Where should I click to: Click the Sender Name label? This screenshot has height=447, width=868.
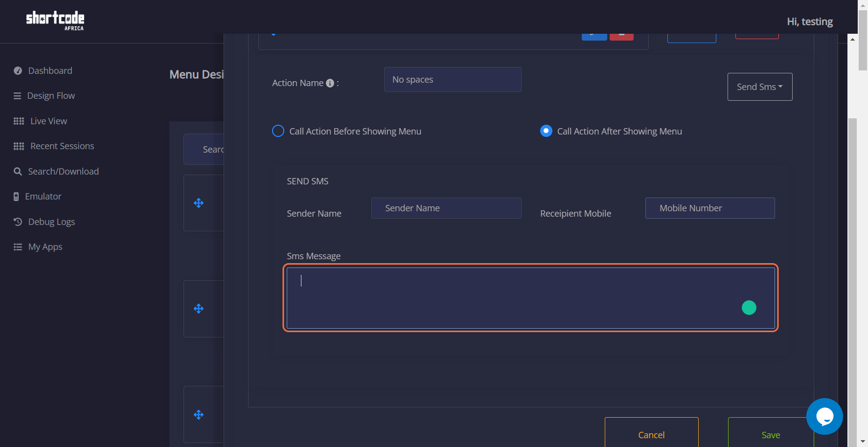click(x=314, y=214)
